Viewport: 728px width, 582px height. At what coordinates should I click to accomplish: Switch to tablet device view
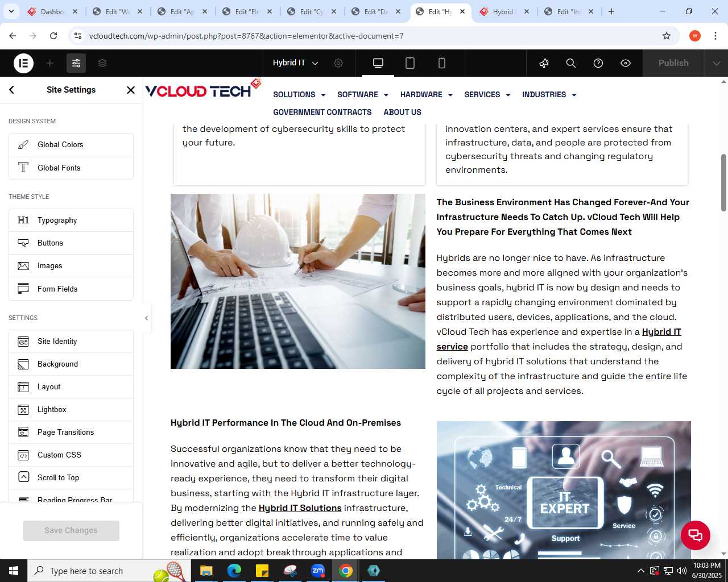coord(410,63)
